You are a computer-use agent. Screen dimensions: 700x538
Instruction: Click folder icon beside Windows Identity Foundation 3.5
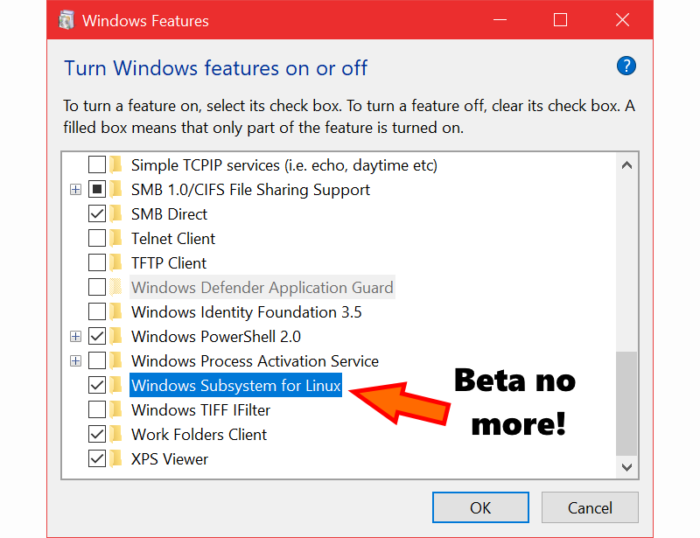coord(116,312)
